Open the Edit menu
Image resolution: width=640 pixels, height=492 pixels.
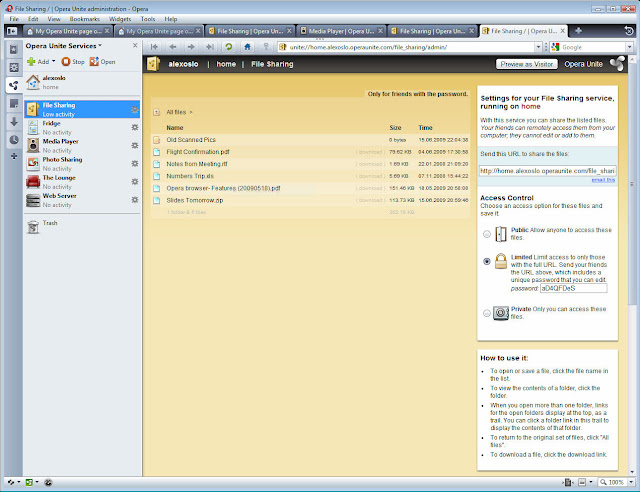pyautogui.click(x=33, y=19)
